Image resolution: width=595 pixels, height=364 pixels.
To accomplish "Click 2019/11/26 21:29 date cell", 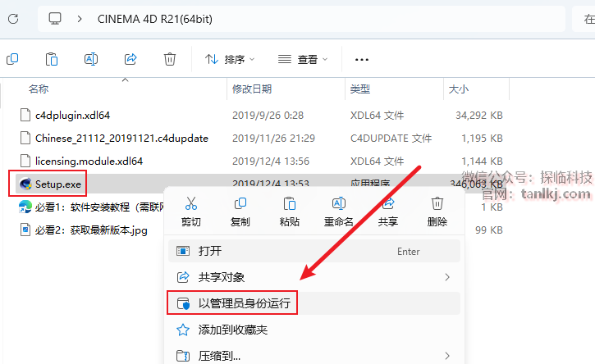I will pyautogui.click(x=273, y=139).
